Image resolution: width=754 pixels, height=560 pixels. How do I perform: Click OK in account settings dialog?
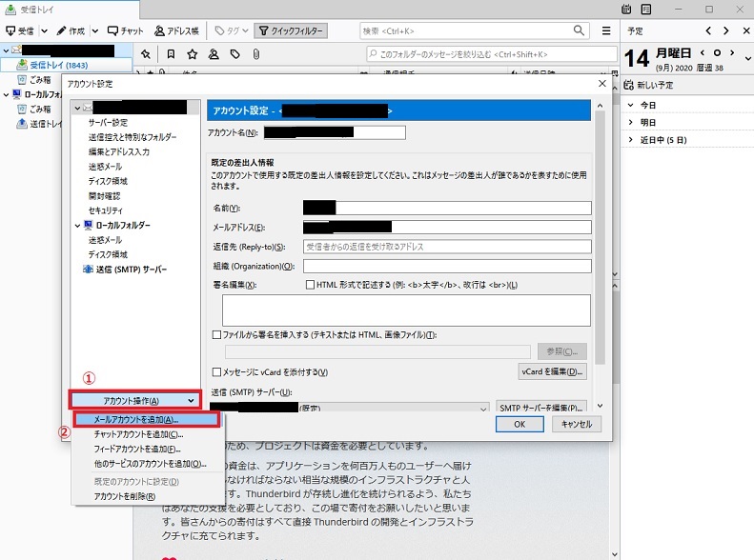pos(520,424)
